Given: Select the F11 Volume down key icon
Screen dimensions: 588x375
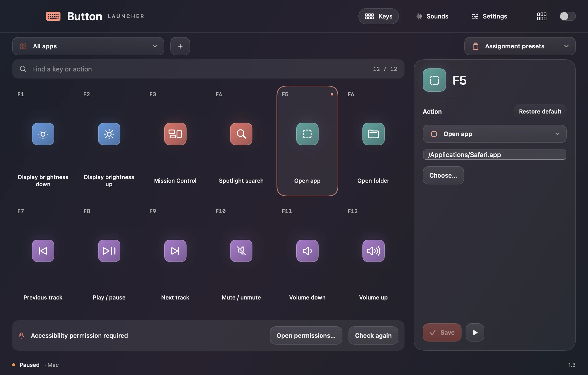Looking at the screenshot, I should point(307,251).
